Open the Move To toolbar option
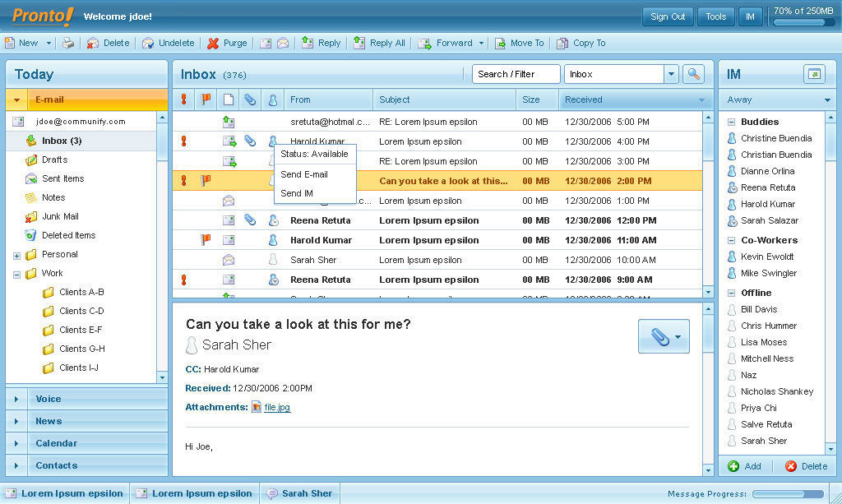Image resolution: width=842 pixels, height=504 pixels. [519, 43]
